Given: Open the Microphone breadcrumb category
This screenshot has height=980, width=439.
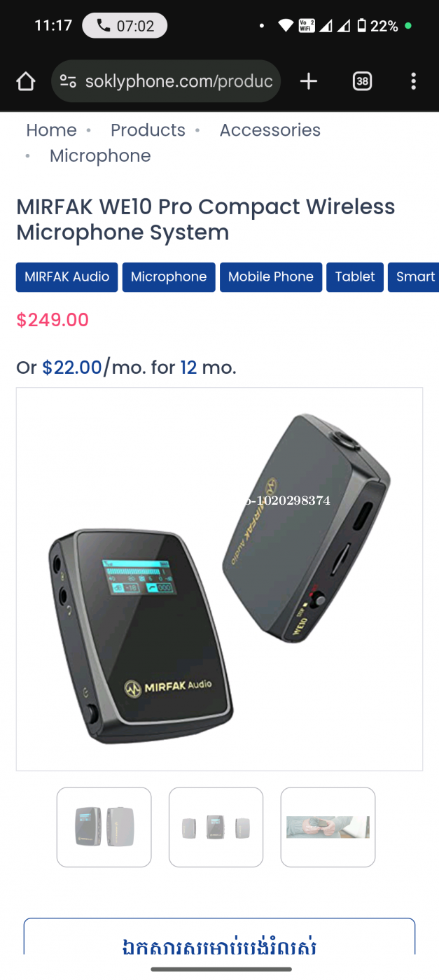Looking at the screenshot, I should pos(100,156).
